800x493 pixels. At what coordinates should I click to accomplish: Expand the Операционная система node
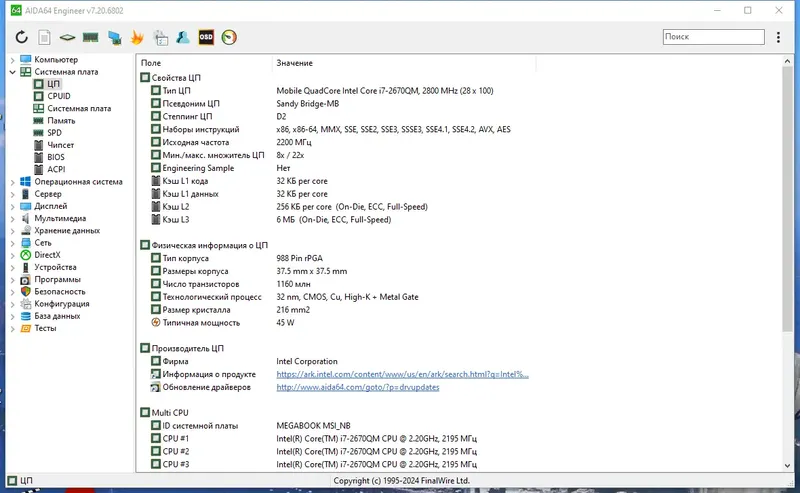[12, 182]
